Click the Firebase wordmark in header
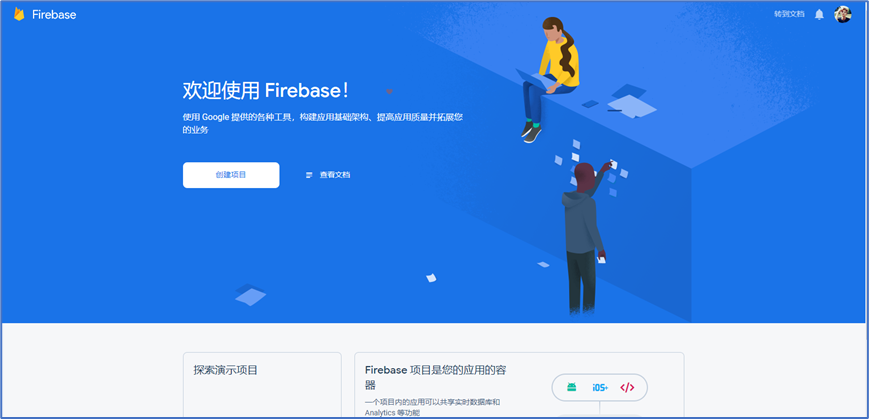Screen dimensions: 869x419 (x=54, y=15)
